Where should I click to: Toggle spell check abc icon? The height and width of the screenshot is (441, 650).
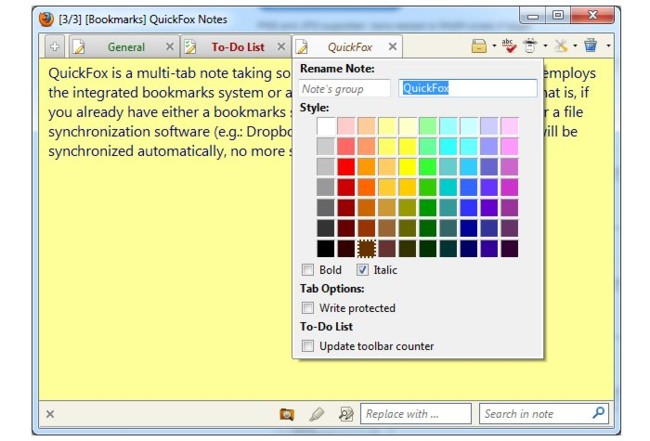click(x=509, y=46)
